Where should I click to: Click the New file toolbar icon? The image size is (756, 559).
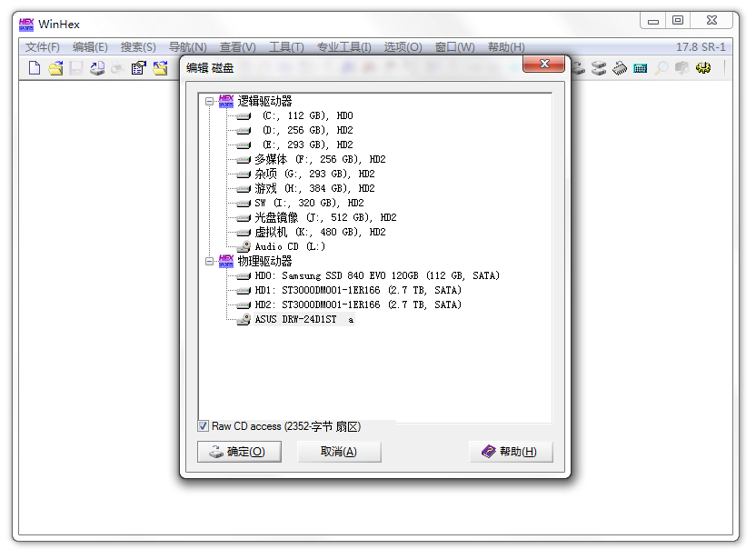pos(35,68)
